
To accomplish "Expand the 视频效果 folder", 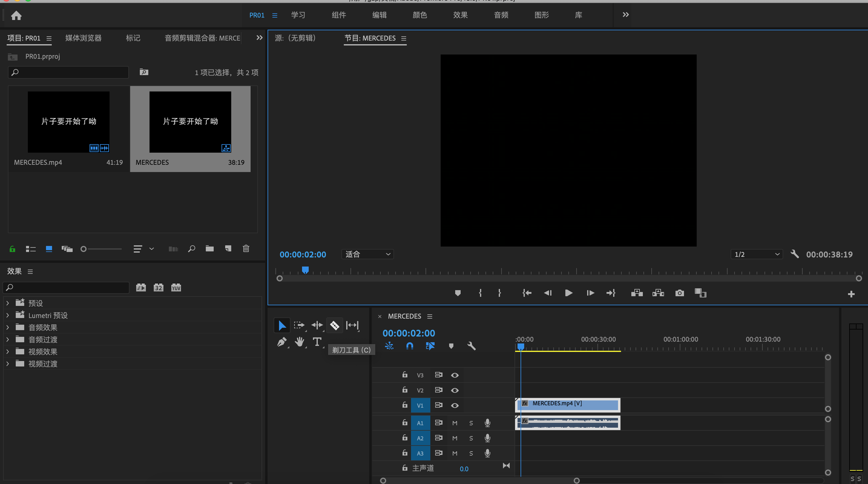I will point(8,351).
